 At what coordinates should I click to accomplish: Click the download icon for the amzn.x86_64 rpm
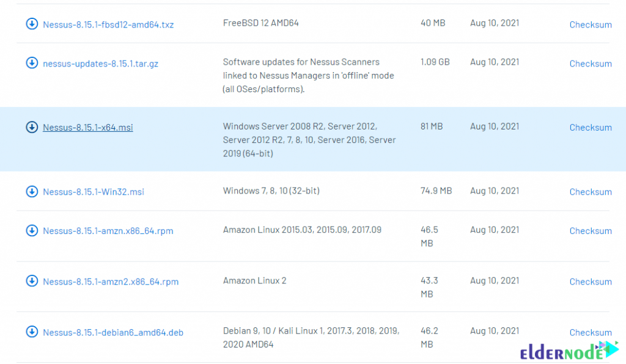pos(31,231)
